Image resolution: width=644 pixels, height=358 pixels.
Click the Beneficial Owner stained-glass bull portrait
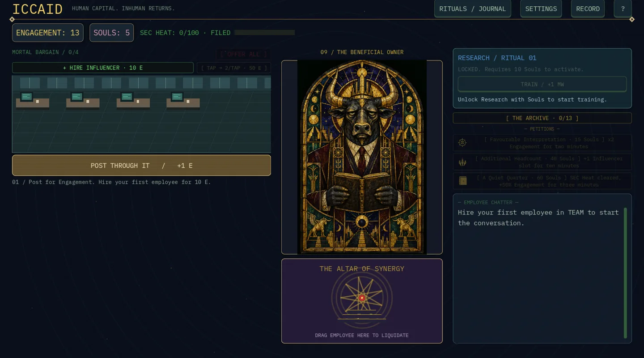point(362,157)
